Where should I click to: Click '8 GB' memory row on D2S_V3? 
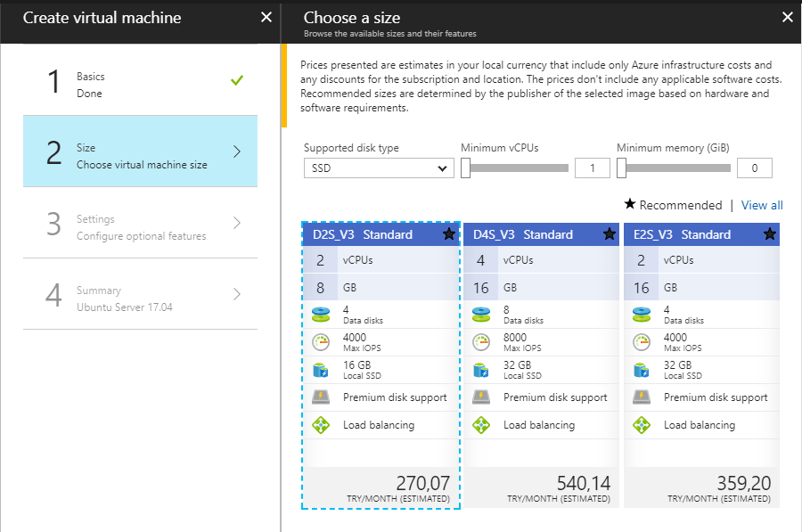[381, 288]
